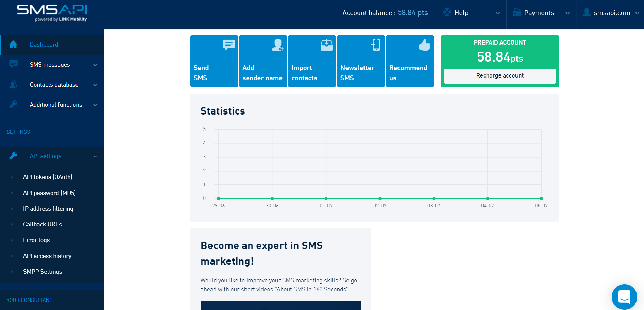The height and width of the screenshot is (310, 644).
Task: Click the Help lifebuoy icon
Action: (x=447, y=12)
